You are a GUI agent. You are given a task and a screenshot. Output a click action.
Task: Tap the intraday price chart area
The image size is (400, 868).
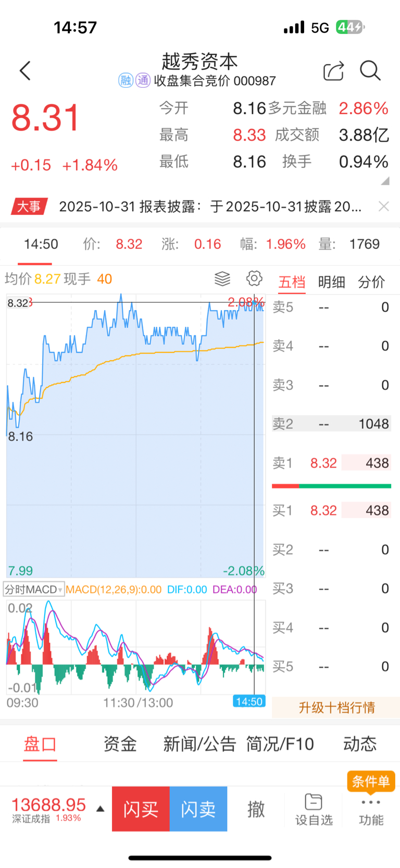(135, 435)
